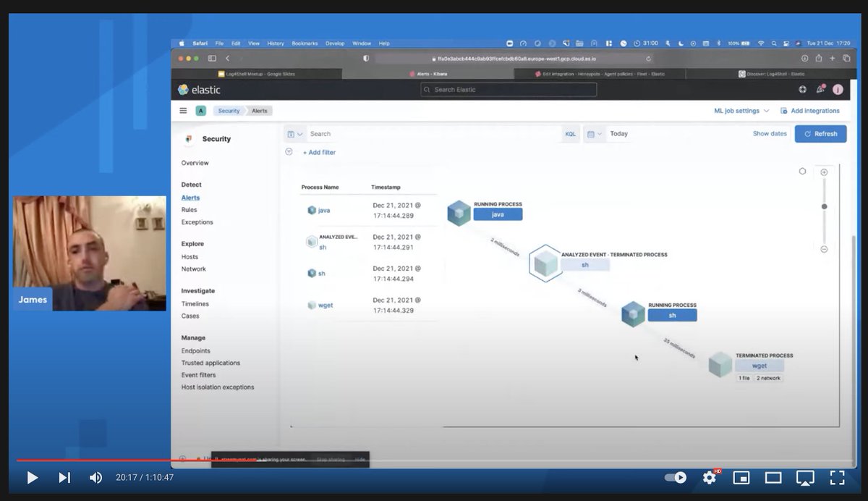Go to the Security breadcrumb

pyautogui.click(x=229, y=111)
